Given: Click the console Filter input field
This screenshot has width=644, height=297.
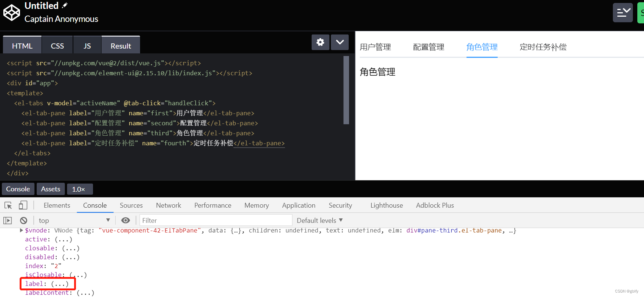Looking at the screenshot, I should [x=216, y=221].
